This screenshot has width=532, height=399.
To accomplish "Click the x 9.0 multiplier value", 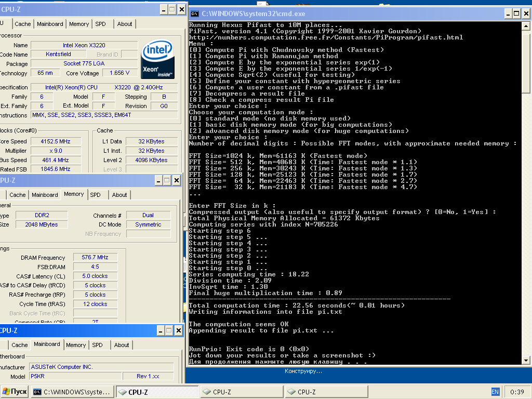I will [x=56, y=151].
